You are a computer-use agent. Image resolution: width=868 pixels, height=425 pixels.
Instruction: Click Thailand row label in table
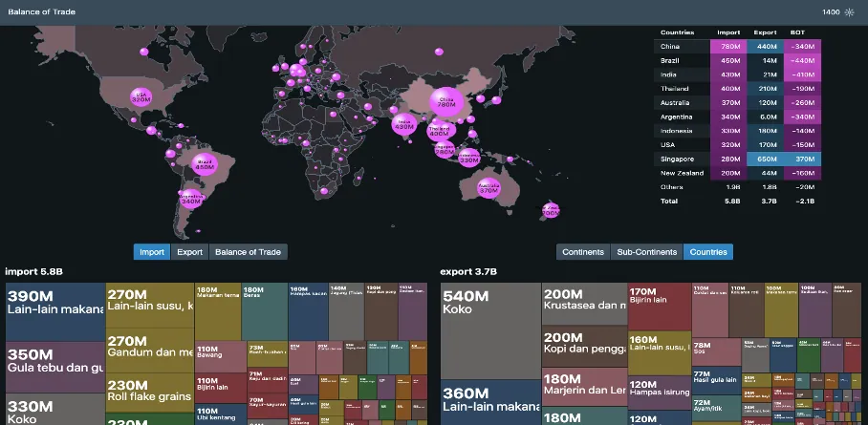[x=675, y=89]
